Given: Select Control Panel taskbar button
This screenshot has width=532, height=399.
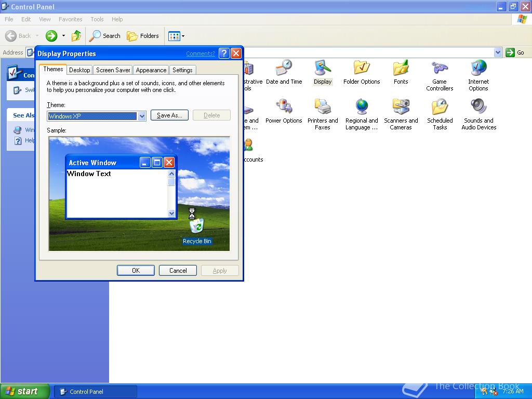Looking at the screenshot, I should click(x=96, y=392).
